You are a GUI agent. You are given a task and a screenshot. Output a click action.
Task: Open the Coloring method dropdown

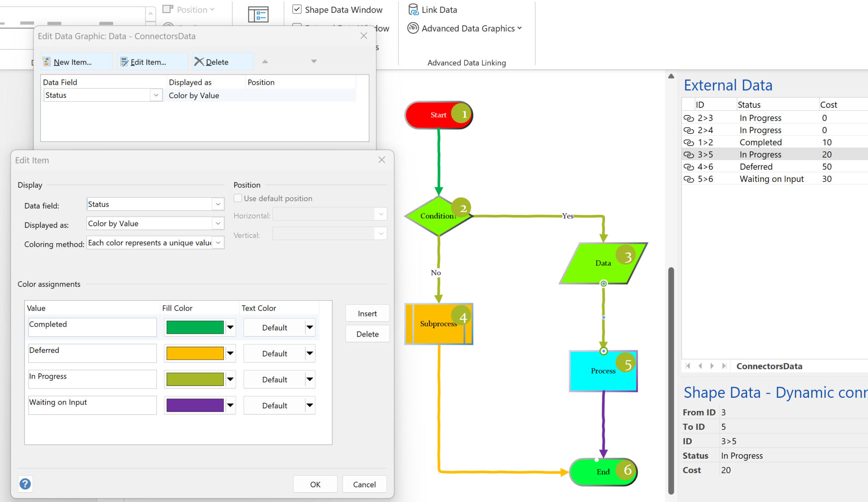click(x=217, y=243)
